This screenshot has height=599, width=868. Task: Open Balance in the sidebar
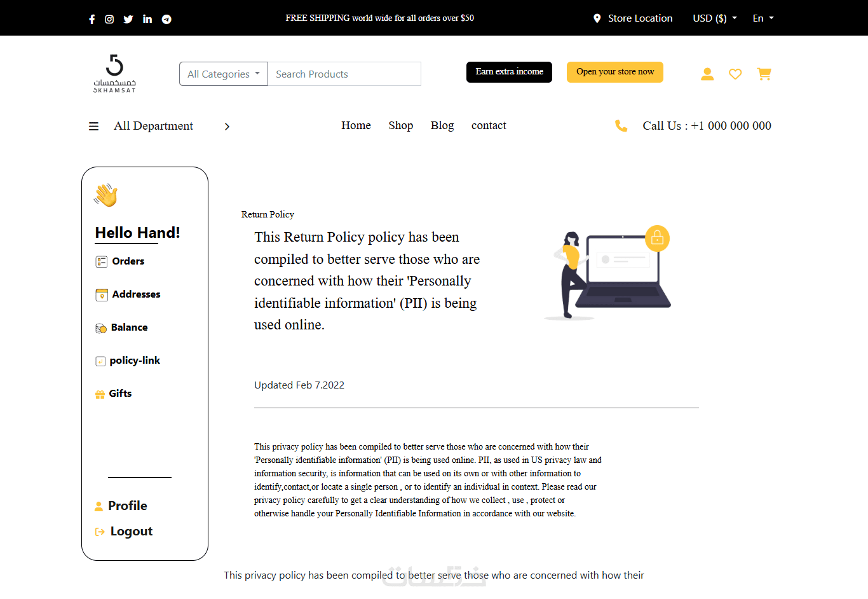pyautogui.click(x=129, y=327)
